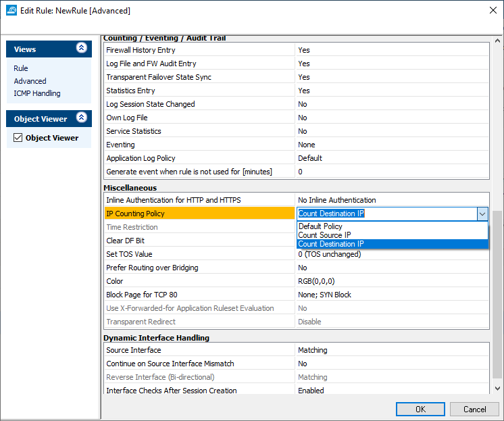
Task: Open the ICMP Handling view
Action: pos(37,93)
